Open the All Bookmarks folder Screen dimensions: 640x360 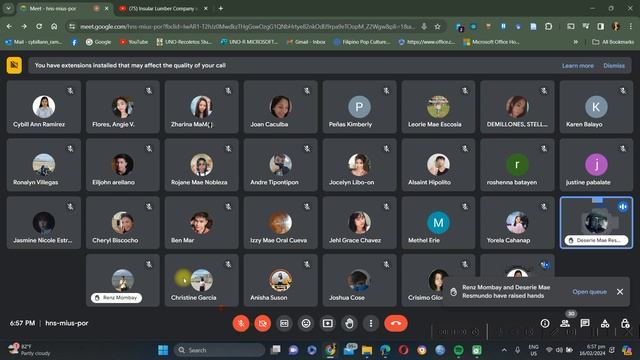[613, 42]
